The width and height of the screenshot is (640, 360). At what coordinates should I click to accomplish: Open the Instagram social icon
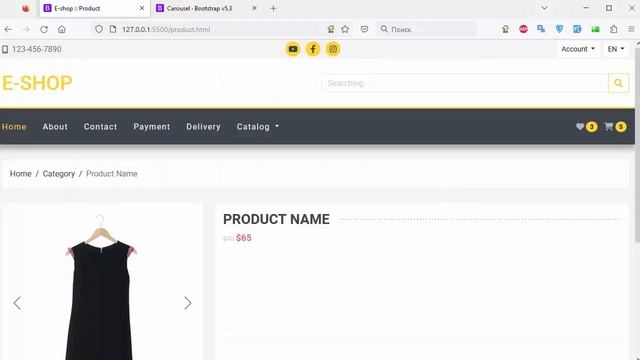click(333, 49)
